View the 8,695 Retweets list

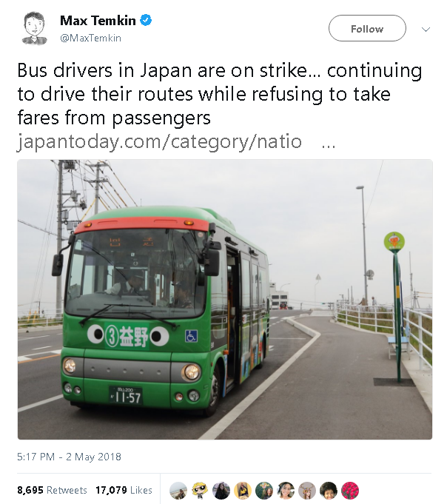click(52, 490)
